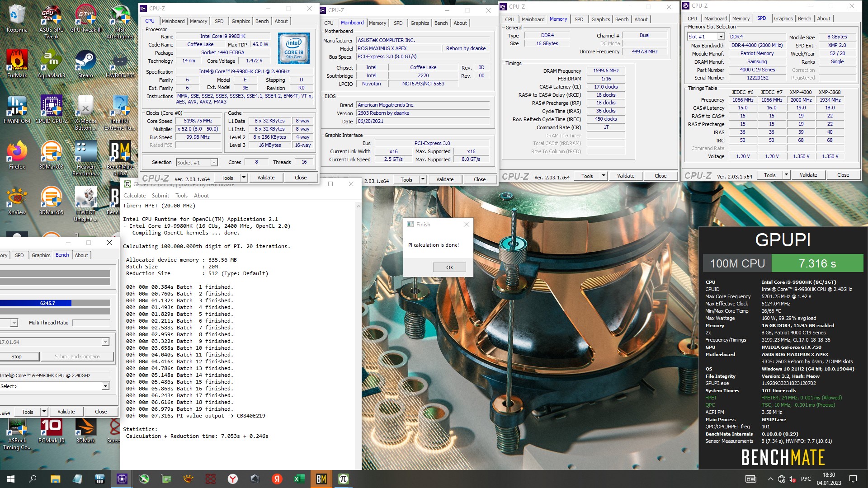Open taskbar search magnifier
868x488 pixels.
33,479
